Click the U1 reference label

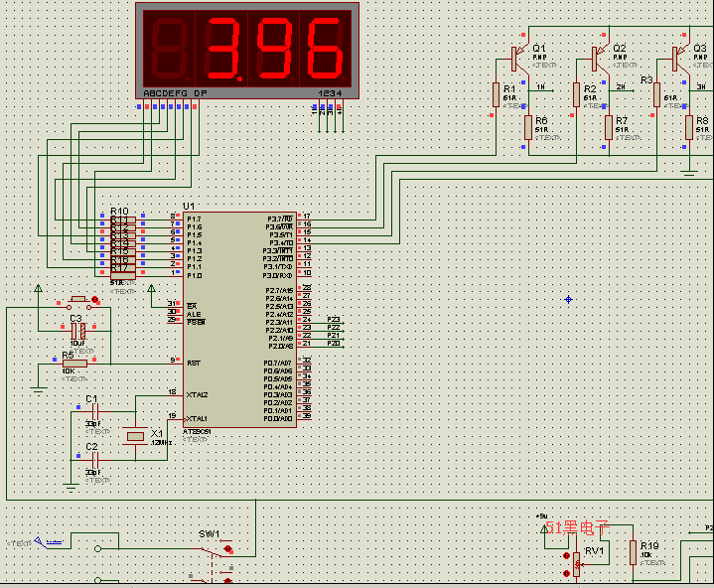pos(189,207)
